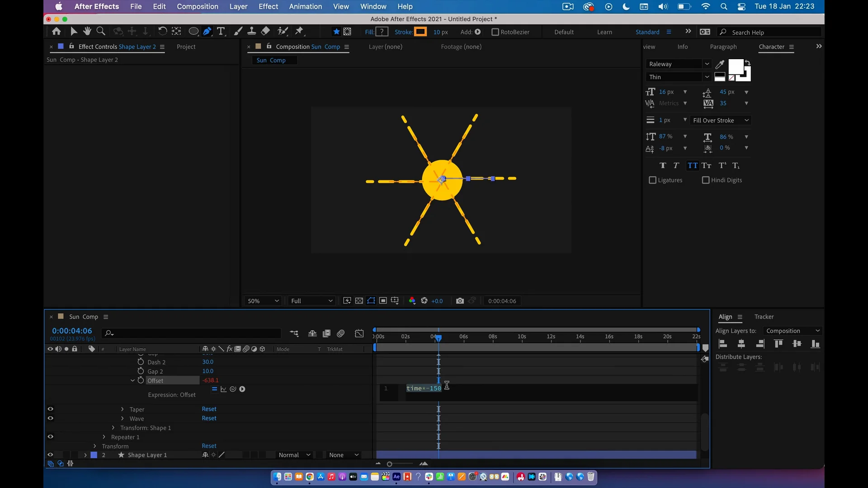Click the Offset property stopwatch
This screenshot has width=868, height=488.
tap(141, 380)
